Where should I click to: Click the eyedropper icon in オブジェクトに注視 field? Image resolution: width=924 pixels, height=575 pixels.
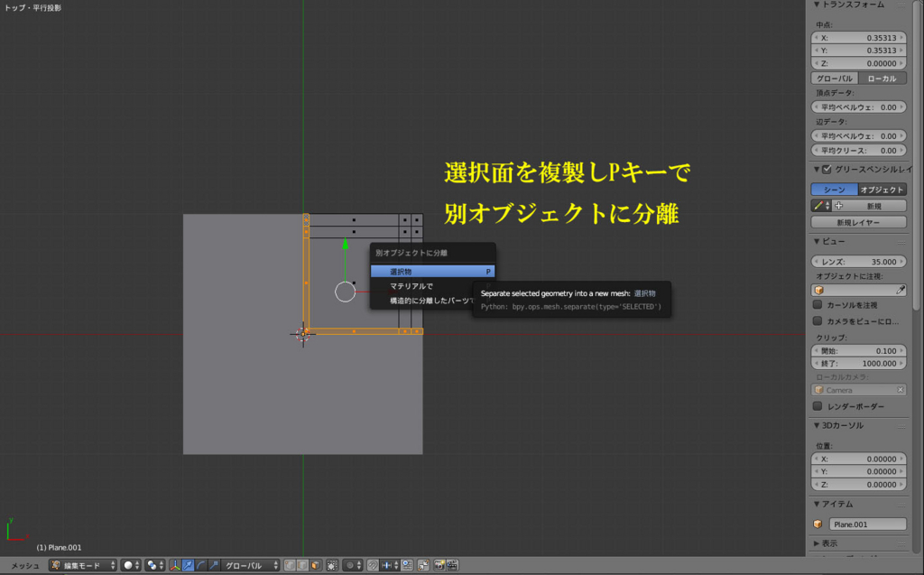coord(900,290)
